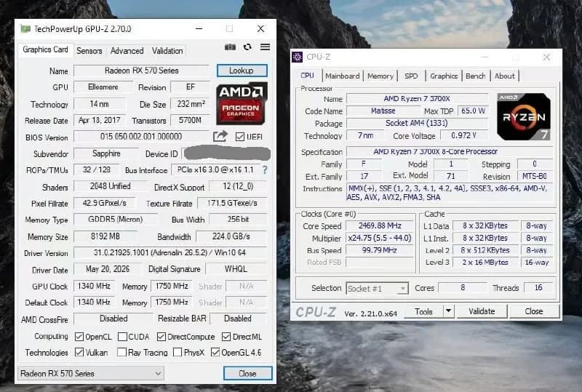Toggle the DirectCompute checkbox
The image size is (582, 392).
click(161, 337)
